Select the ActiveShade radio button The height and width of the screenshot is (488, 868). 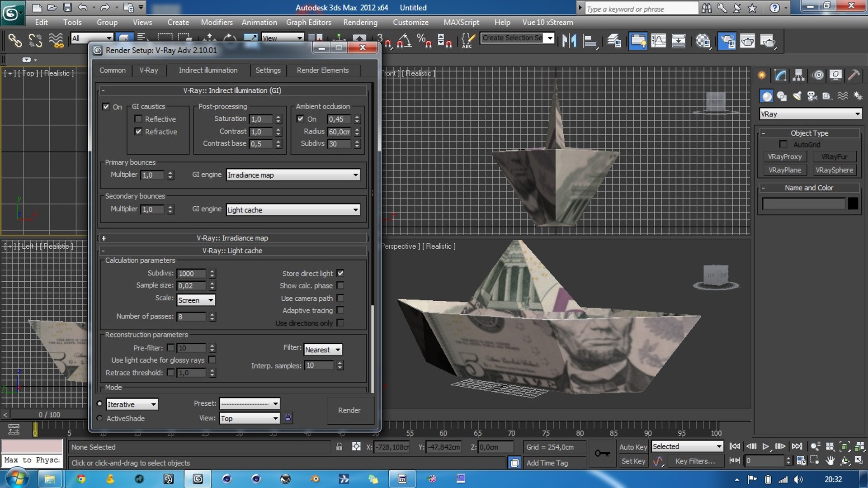tap(99, 418)
